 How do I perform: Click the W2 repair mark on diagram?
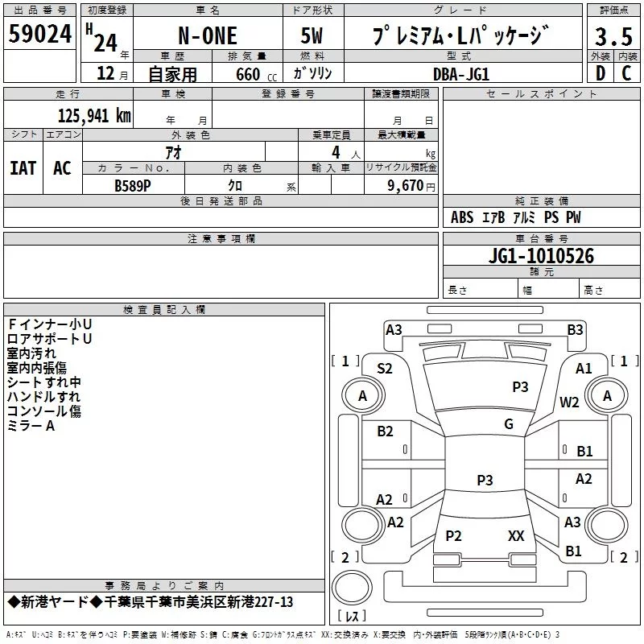click(x=569, y=402)
